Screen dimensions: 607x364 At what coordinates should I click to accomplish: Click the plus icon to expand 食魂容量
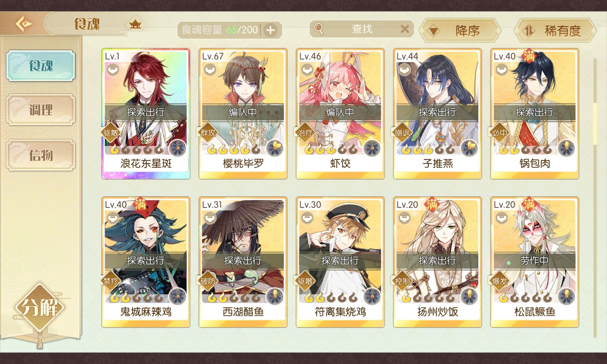pyautogui.click(x=270, y=30)
